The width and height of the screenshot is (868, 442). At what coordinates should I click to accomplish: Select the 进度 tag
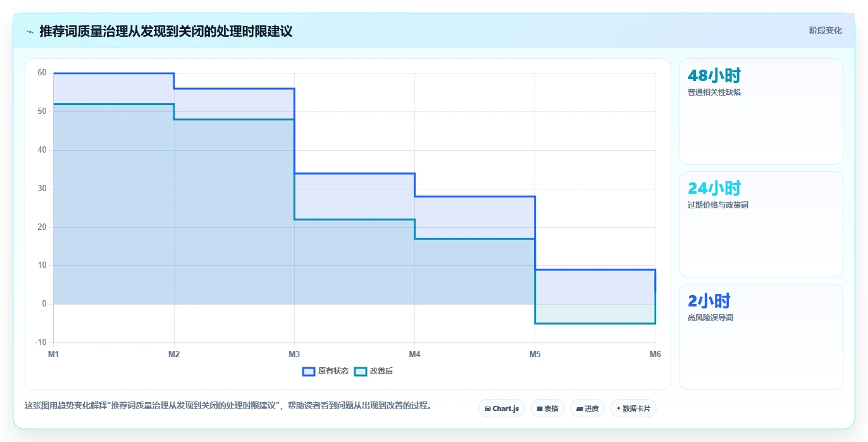(587, 408)
